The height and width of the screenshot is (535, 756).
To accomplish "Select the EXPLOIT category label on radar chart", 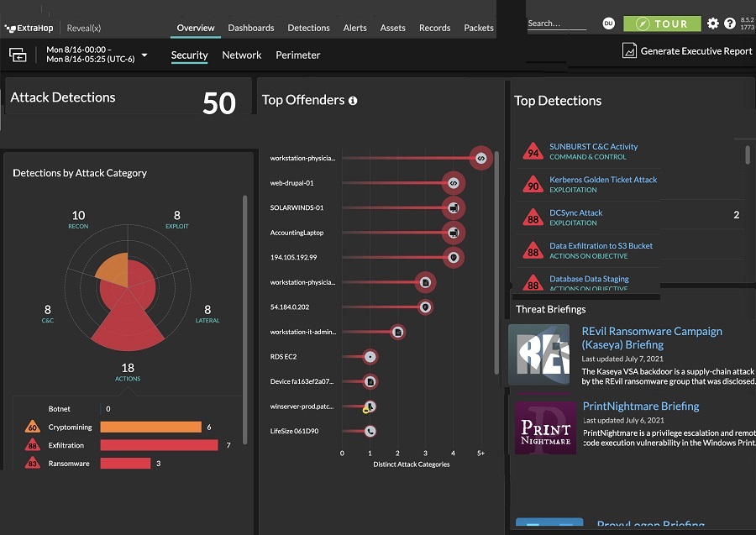I will point(177,219).
